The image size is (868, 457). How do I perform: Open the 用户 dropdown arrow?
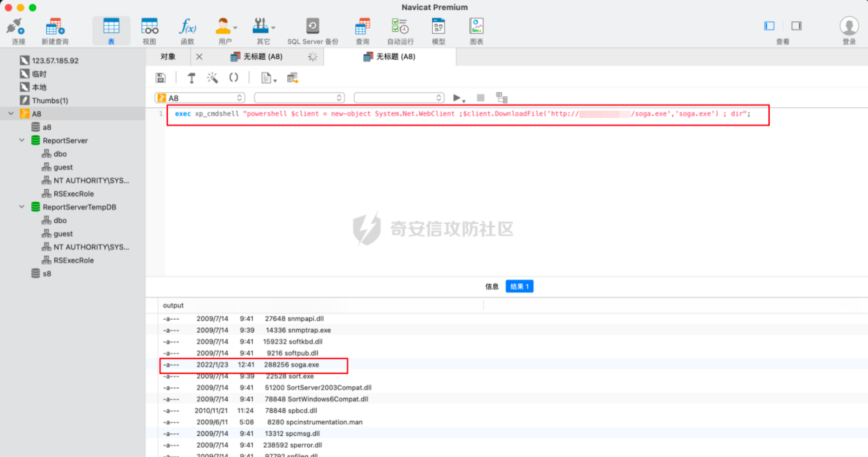pos(235,28)
